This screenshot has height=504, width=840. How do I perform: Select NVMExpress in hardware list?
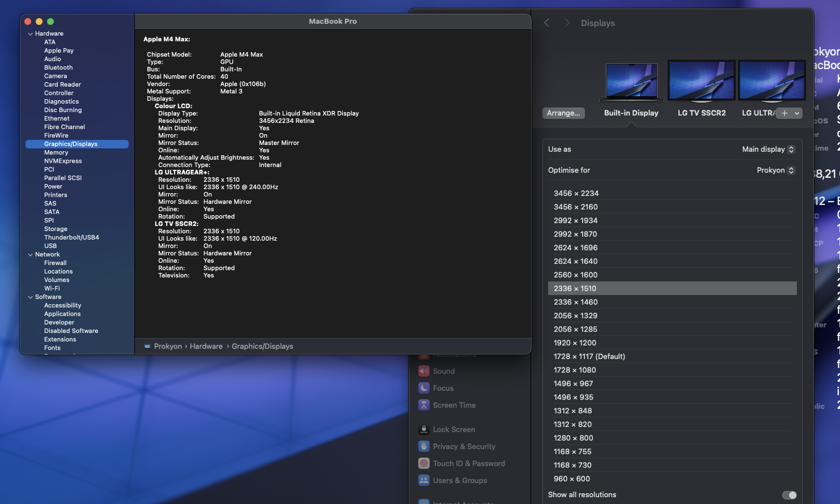(x=63, y=161)
